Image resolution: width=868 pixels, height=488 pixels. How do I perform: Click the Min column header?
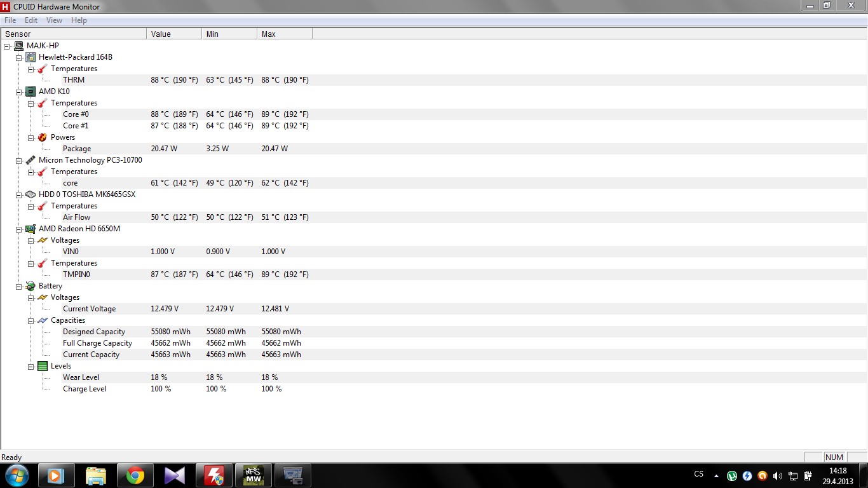(229, 34)
